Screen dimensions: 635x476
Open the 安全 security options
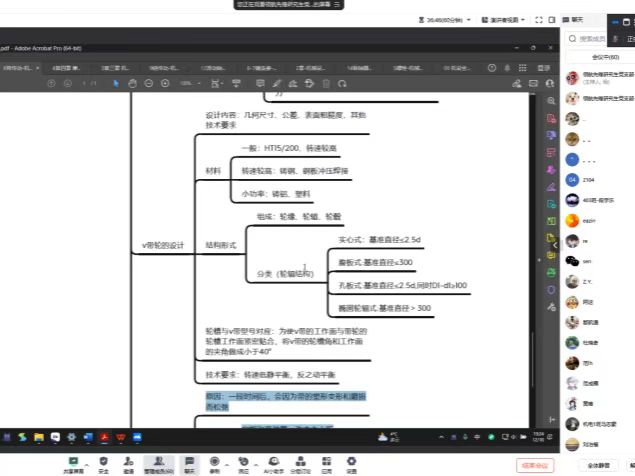[104, 461]
